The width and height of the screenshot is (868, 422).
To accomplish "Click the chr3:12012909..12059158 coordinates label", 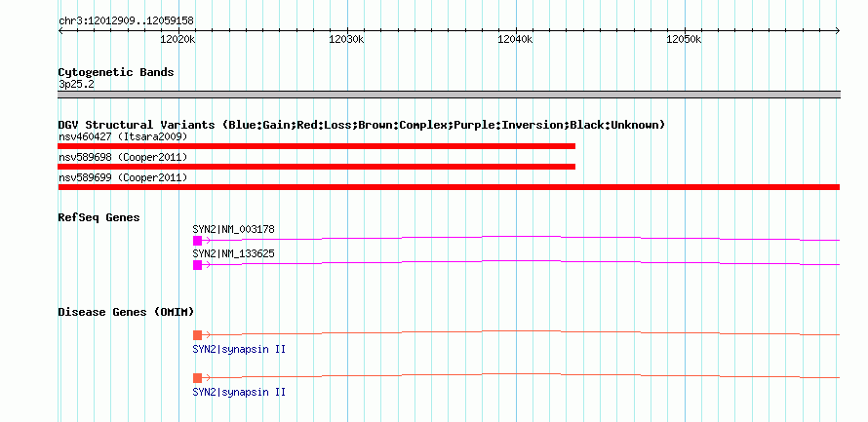I will [126, 21].
